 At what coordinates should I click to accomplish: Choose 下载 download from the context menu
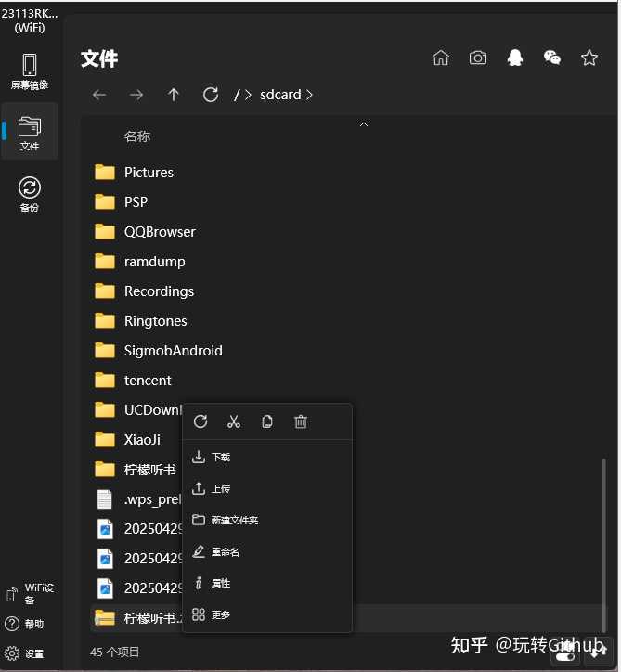tap(220, 457)
